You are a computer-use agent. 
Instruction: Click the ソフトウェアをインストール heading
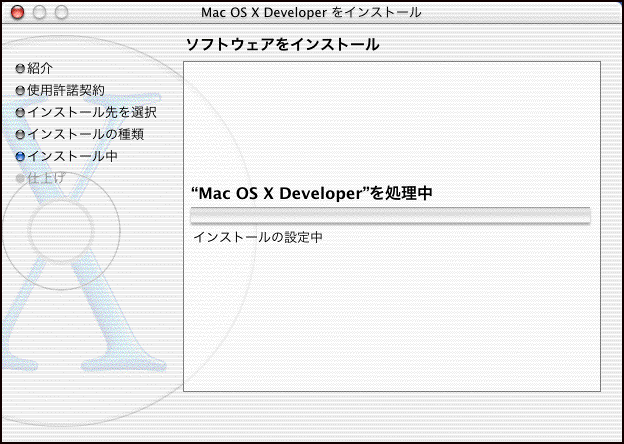pyautogui.click(x=283, y=45)
